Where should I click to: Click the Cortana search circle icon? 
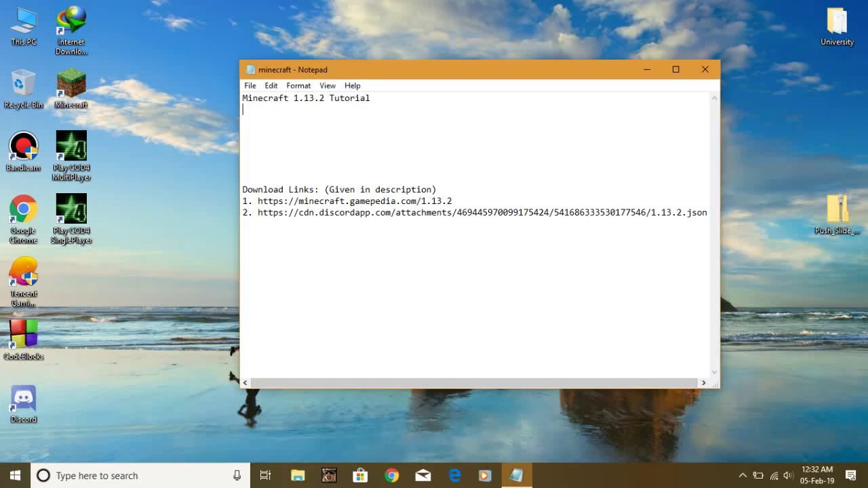tap(43, 475)
